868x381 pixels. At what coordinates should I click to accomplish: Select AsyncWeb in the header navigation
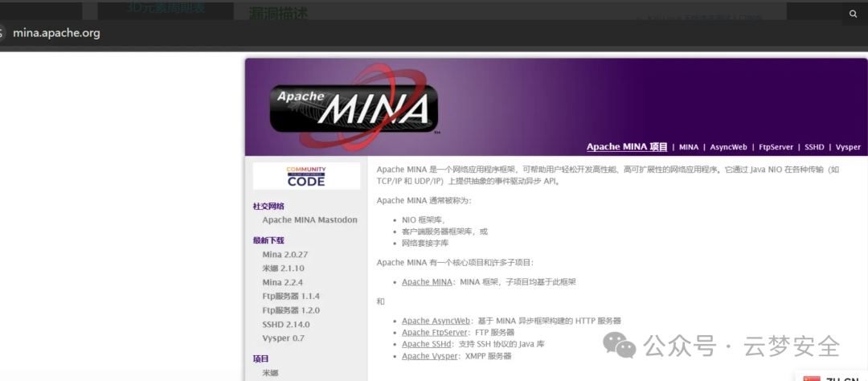728,147
